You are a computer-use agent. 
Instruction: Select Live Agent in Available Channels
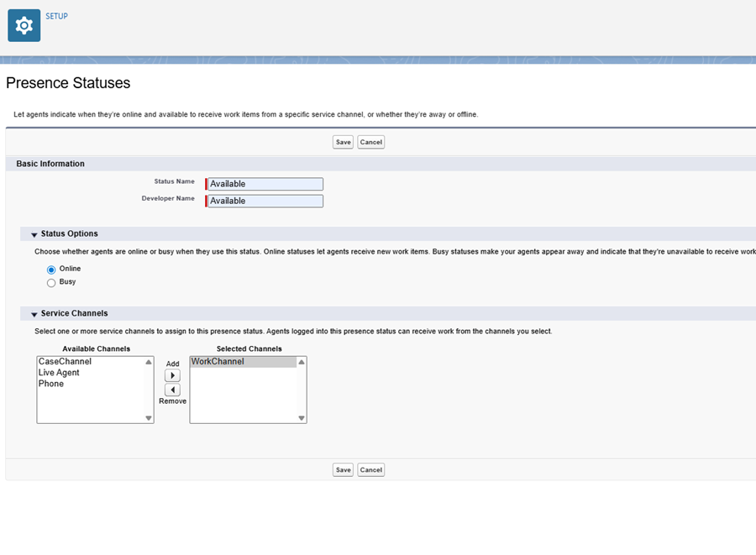pyautogui.click(x=59, y=373)
